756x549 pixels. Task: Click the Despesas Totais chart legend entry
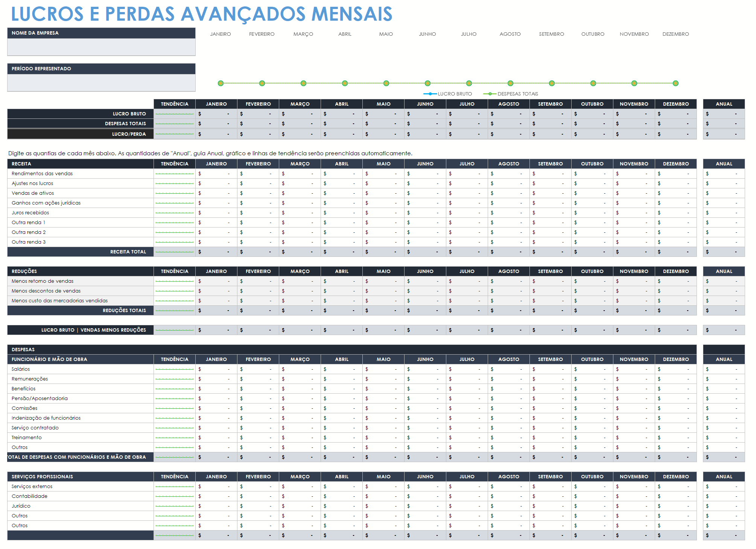(x=511, y=94)
